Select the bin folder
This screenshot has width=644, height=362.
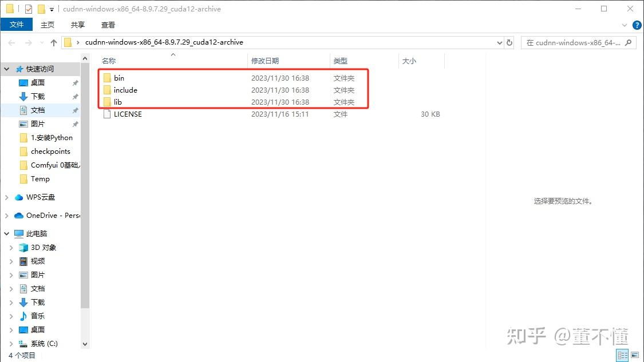pos(119,78)
